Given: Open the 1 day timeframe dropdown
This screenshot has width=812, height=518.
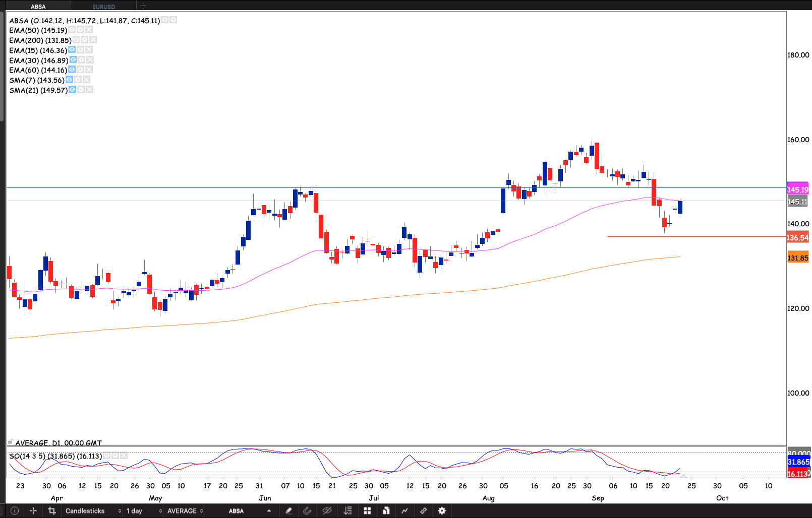Looking at the screenshot, I should [x=144, y=510].
